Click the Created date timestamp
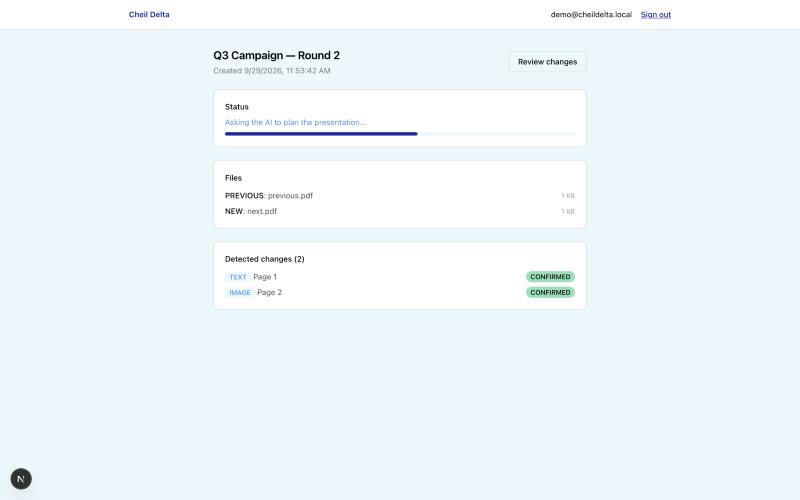Viewport: 800px width, 500px height. 272,70
